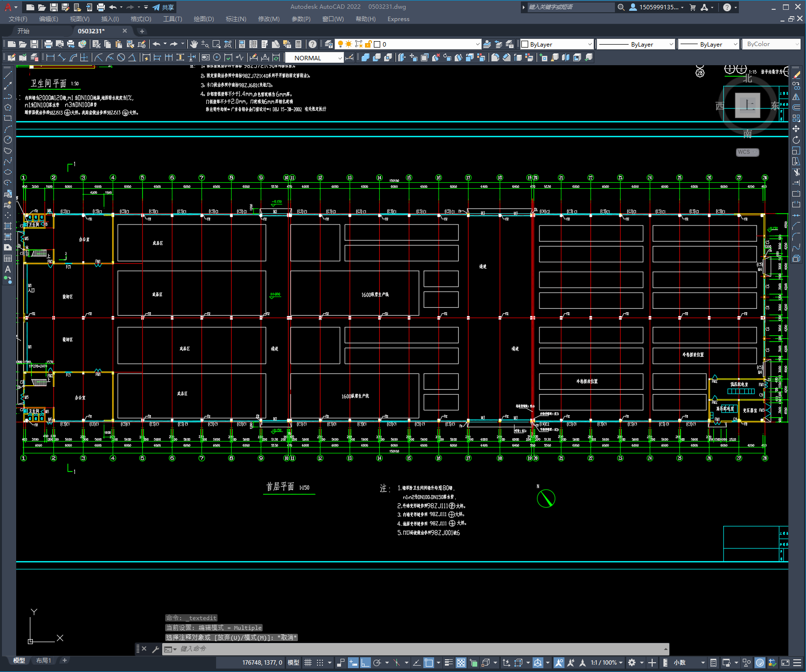The height and width of the screenshot is (672, 806).
Task: Open the ByLayer lineweight dropdown
Action: [x=708, y=44]
